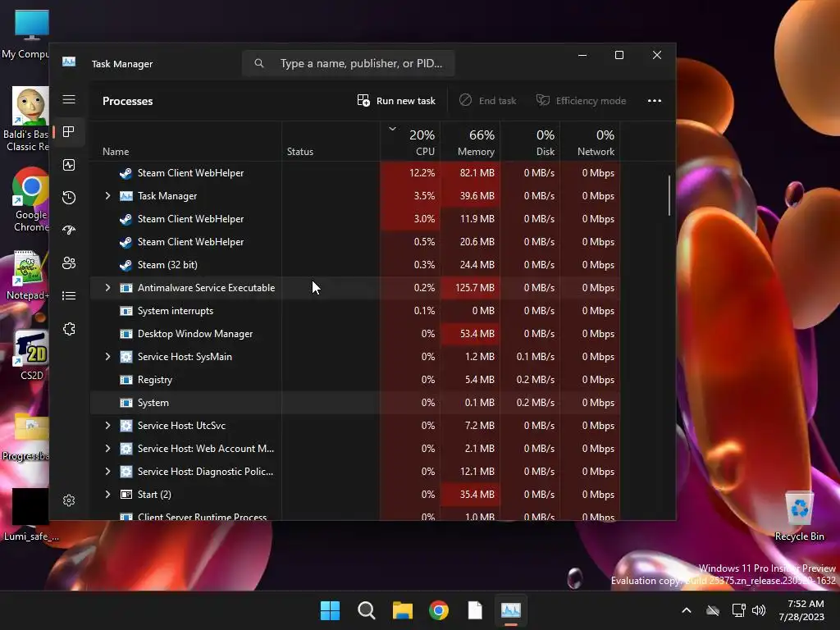840x630 pixels.
Task: Select the Processes page icon in sidebar
Action: [x=69, y=132]
